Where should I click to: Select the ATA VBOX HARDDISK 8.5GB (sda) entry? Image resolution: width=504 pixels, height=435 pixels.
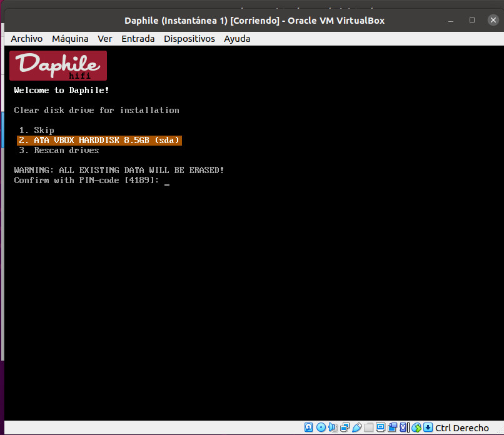pos(99,141)
